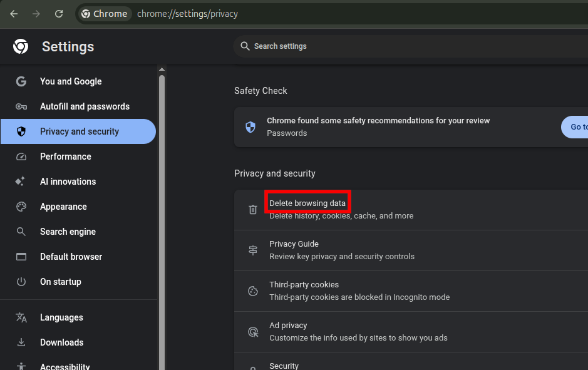Click the person icon for Accessibility

[21, 367]
